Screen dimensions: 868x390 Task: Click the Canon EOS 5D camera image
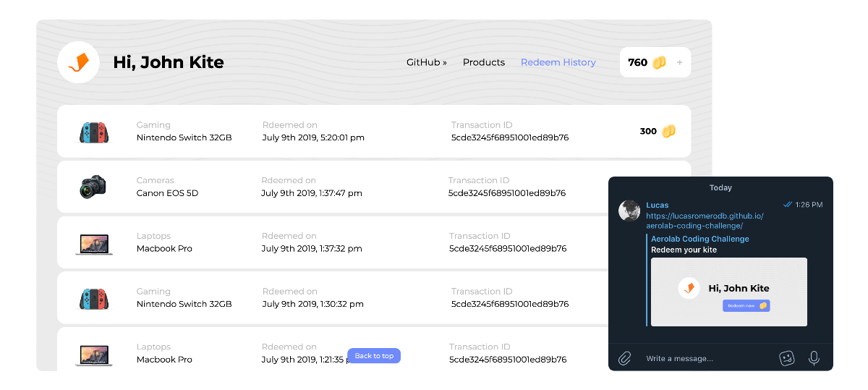pos(93,187)
